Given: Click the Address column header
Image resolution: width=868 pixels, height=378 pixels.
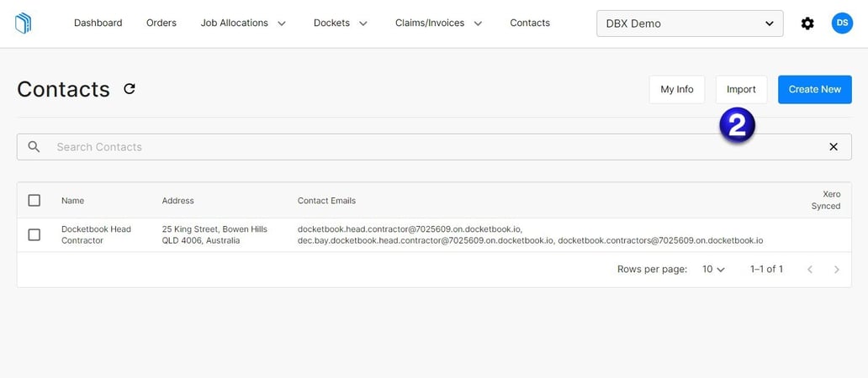Looking at the screenshot, I should click(x=177, y=201).
